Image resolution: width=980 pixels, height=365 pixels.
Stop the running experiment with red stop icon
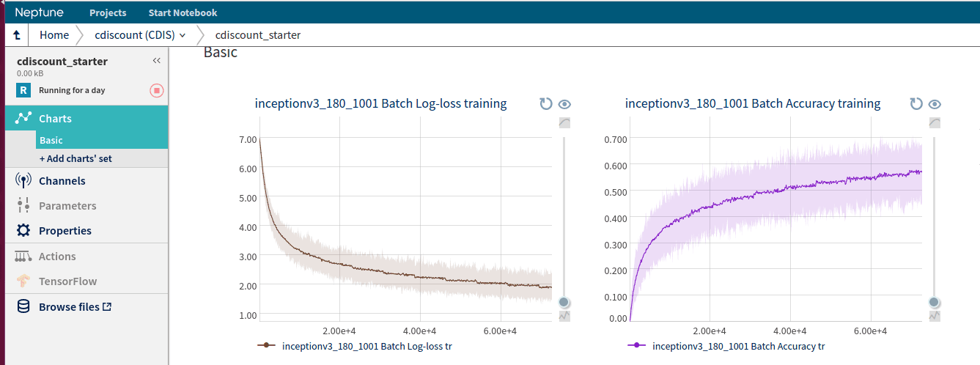[157, 90]
